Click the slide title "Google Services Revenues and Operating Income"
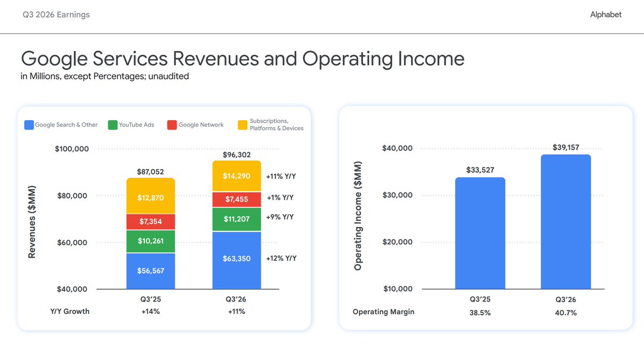Viewport: 644px width, 359px height. (243, 59)
